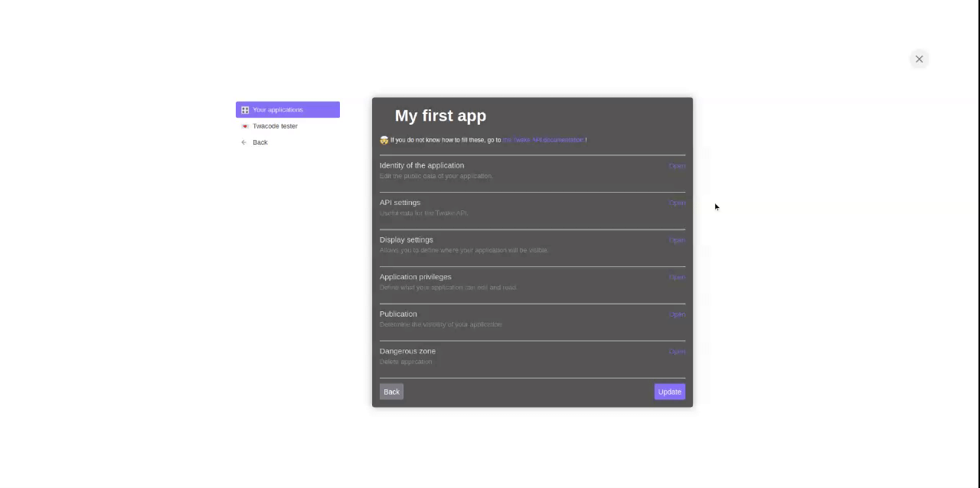This screenshot has width=980, height=488.
Task: Click 'Edit the public data of your application' text
Action: click(x=436, y=176)
